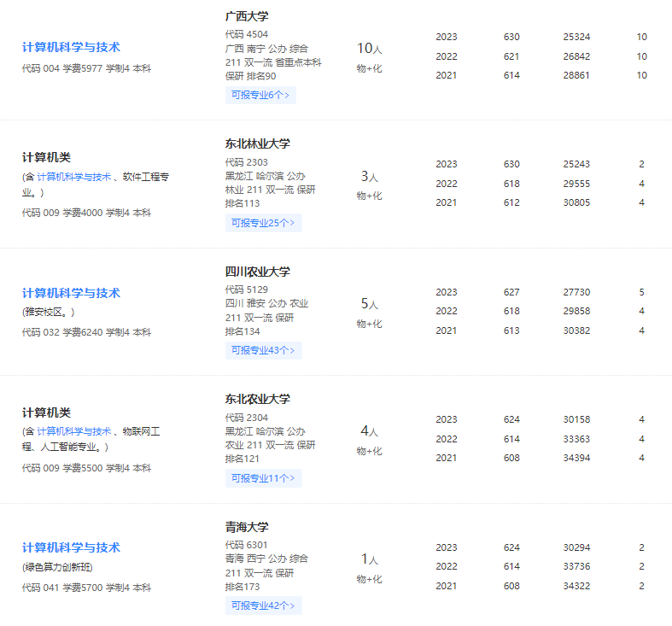Click rank value 33736 for 青海大学 2022
672x626 pixels.
(x=576, y=567)
